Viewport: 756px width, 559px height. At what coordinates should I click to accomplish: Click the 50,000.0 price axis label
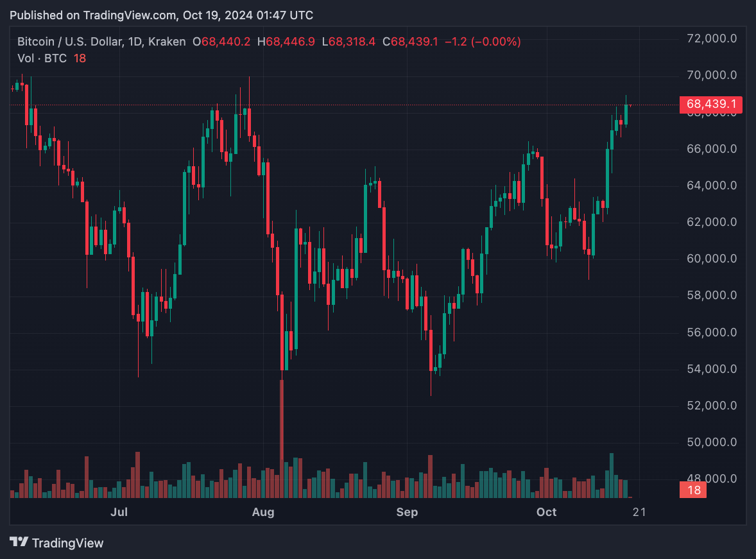click(x=712, y=442)
